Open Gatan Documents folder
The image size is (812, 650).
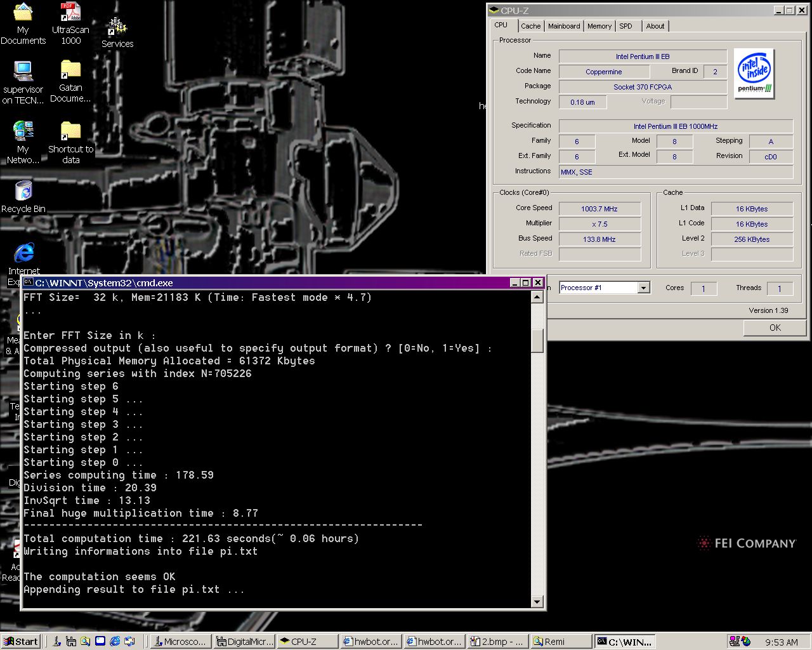click(70, 81)
